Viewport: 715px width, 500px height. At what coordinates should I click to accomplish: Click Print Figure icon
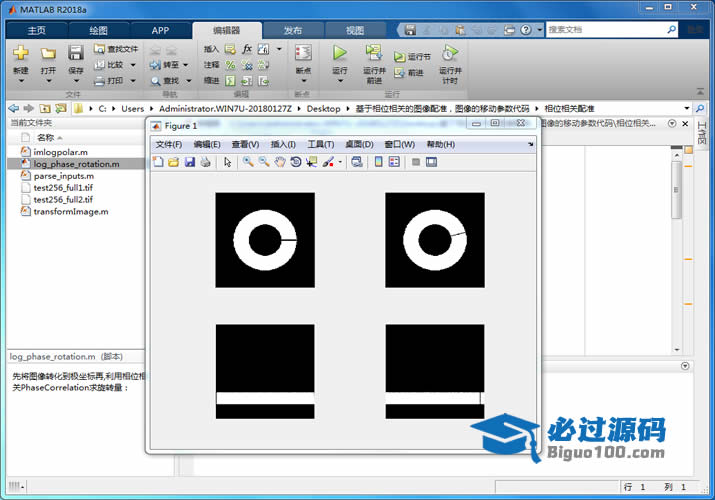click(206, 162)
